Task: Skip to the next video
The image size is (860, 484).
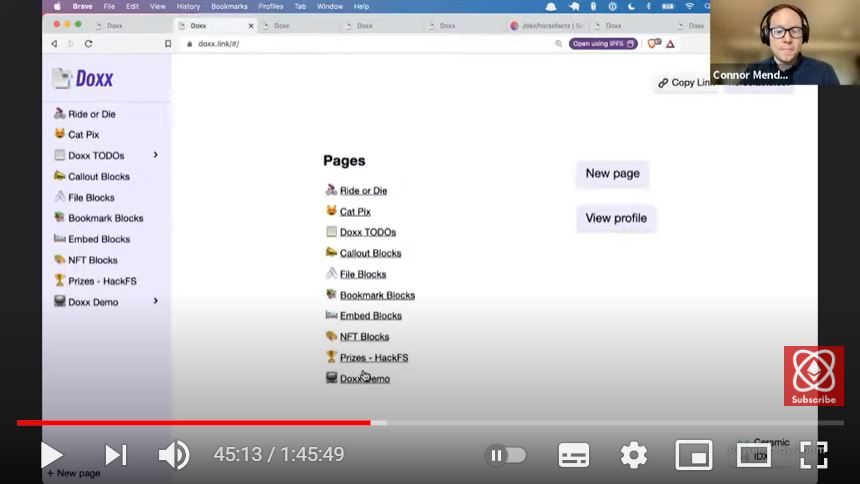Action: 116,455
